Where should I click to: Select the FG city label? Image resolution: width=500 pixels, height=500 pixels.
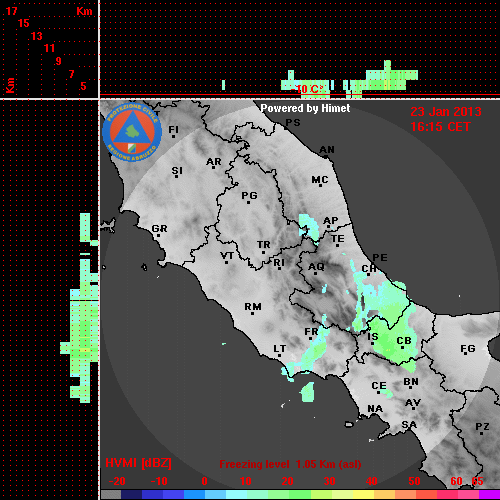(468, 349)
